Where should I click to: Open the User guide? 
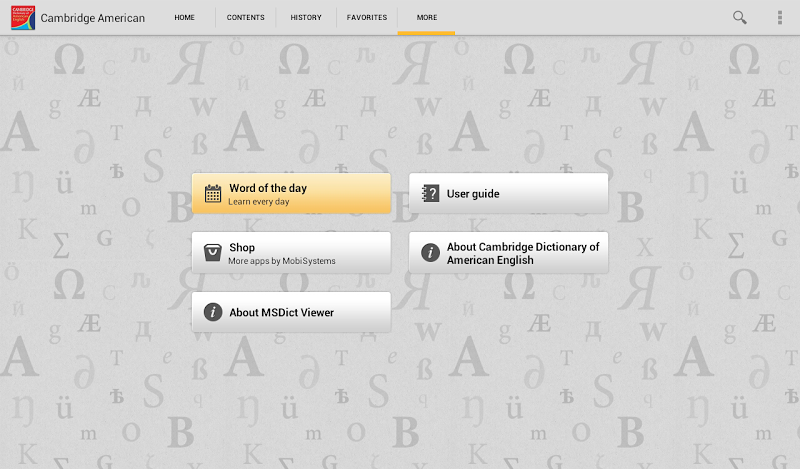coord(509,193)
